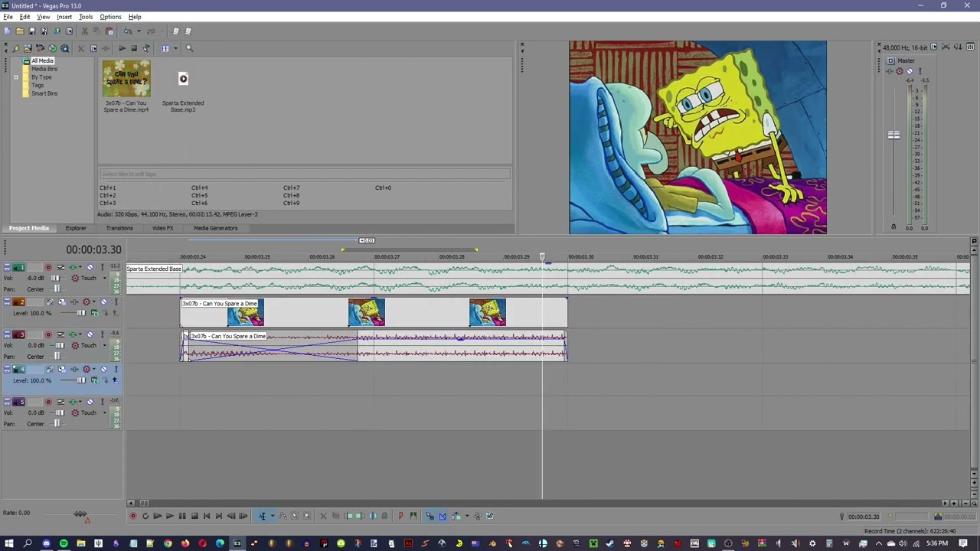
Task: Open Media Properties in Project Media toolbar
Action: click(94, 48)
